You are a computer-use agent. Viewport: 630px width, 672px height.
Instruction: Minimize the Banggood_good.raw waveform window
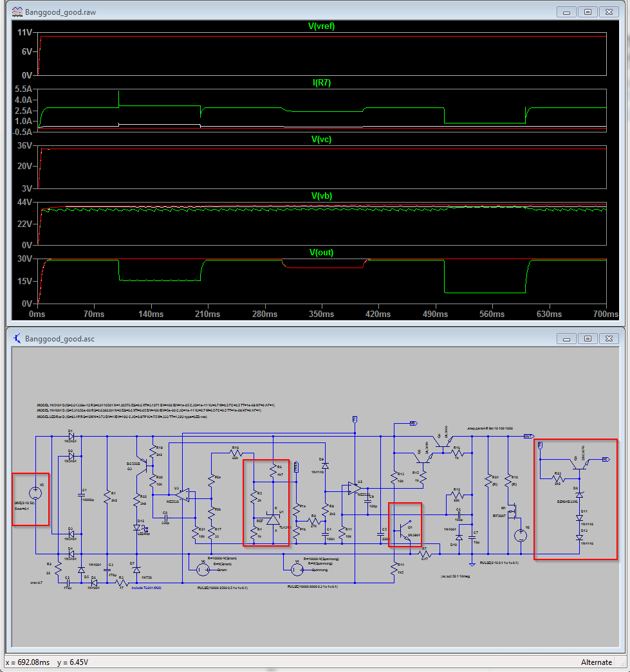566,12
